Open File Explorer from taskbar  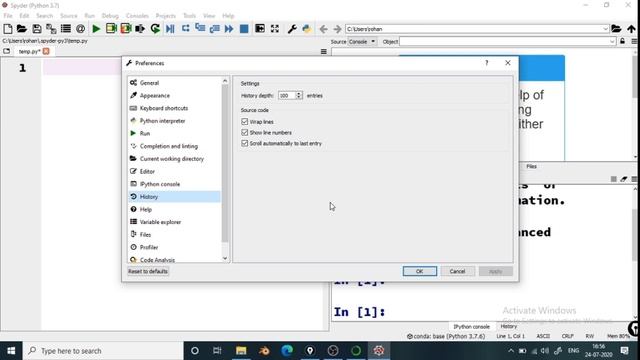(241, 351)
